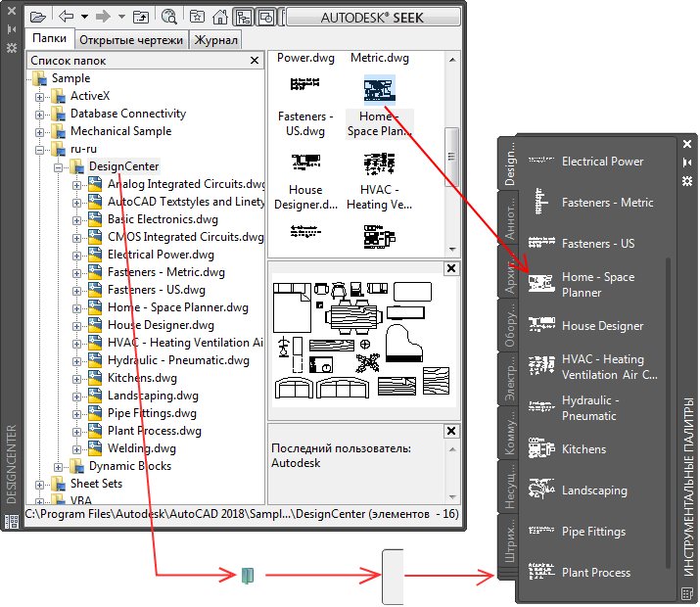Expand the Mechanical Sample folder
The width and height of the screenshot is (700, 607).
(x=40, y=132)
